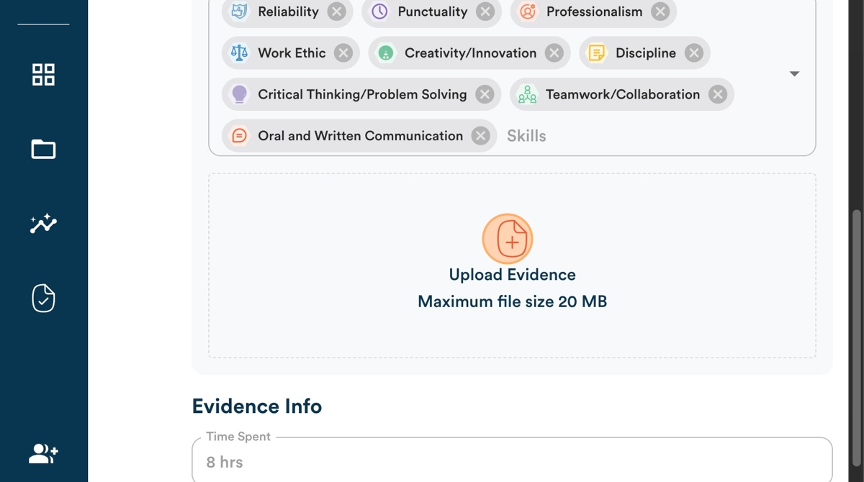Screen dimensions: 864x482
Task: Click the Skills text input placeholder
Action: coord(526,136)
